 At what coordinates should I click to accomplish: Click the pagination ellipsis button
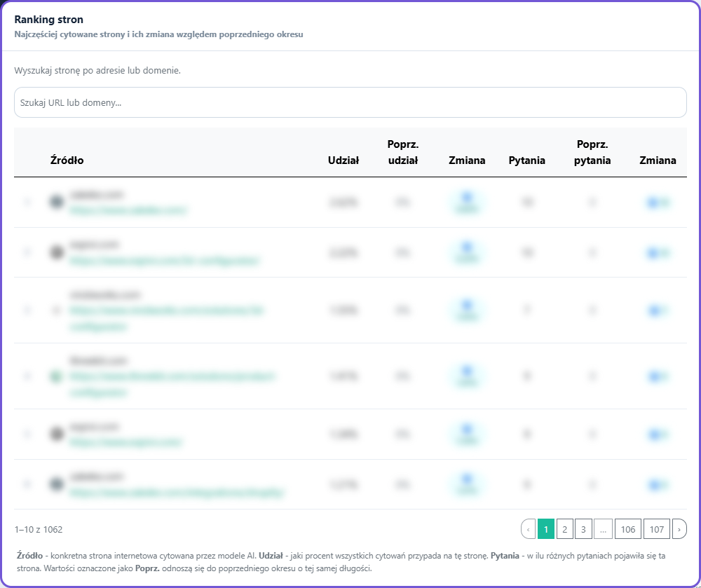tap(603, 529)
